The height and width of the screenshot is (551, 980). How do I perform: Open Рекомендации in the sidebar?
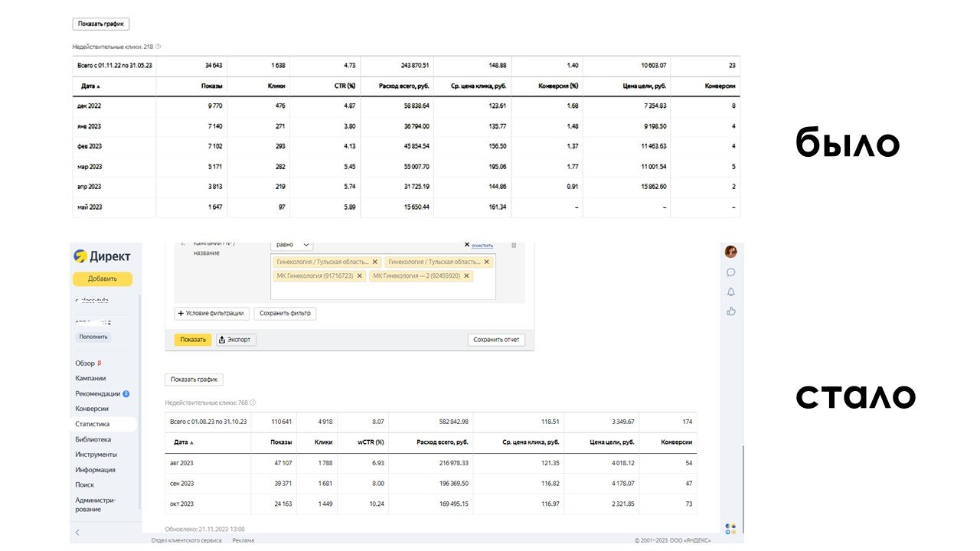click(x=98, y=393)
